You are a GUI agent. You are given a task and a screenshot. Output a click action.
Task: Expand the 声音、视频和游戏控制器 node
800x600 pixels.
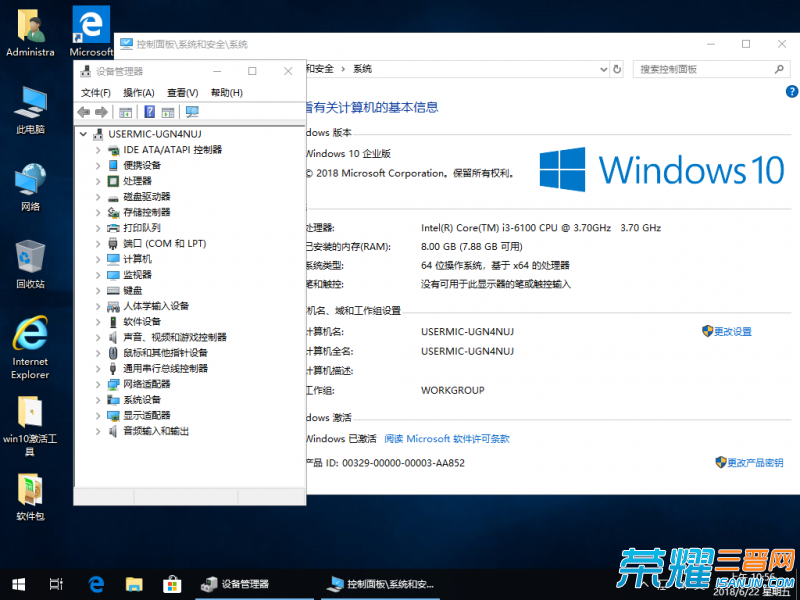[x=98, y=337]
